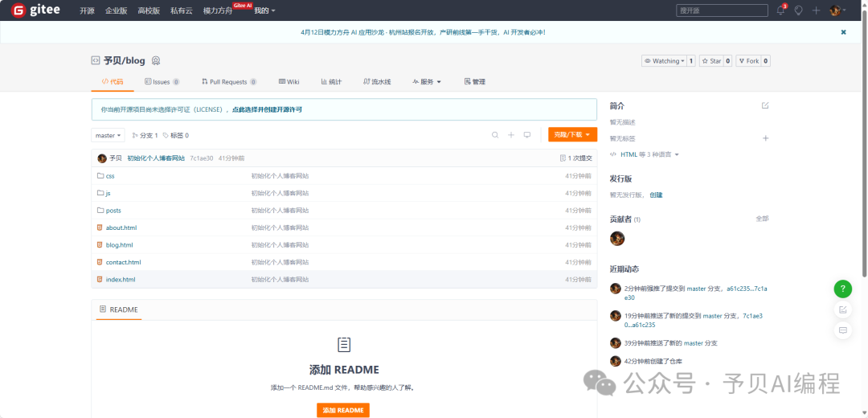Click the commit author avatar 予贝

coord(102,158)
